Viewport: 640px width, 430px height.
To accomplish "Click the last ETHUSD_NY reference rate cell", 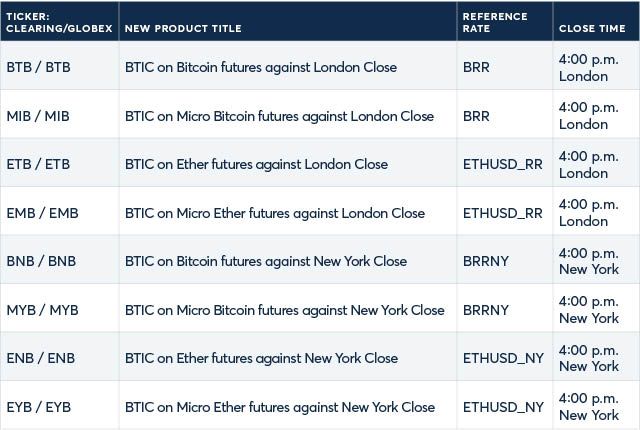I will click(x=503, y=407).
